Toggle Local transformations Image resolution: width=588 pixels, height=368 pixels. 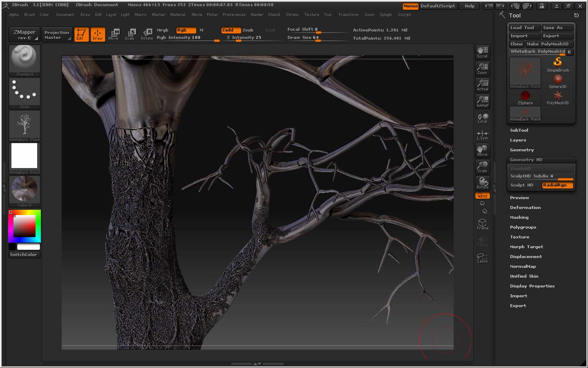tap(483, 118)
